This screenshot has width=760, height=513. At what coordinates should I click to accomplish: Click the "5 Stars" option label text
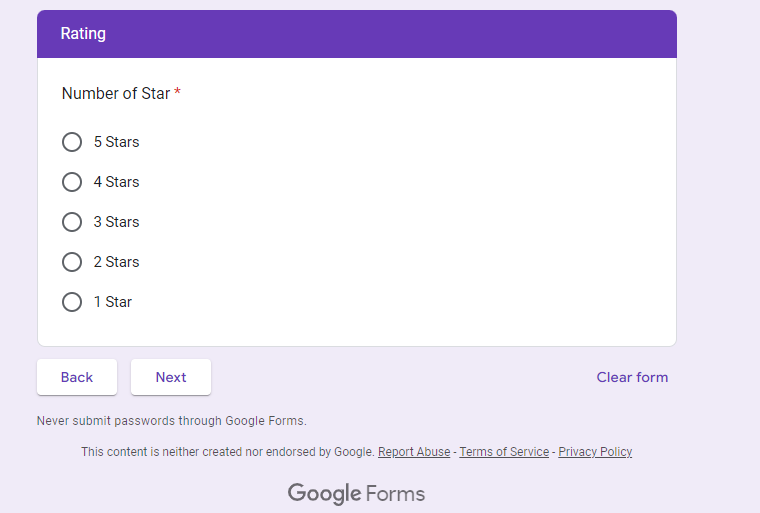117,142
